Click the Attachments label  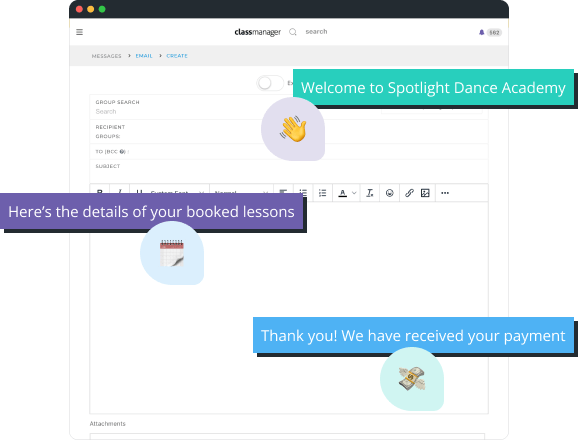click(108, 424)
